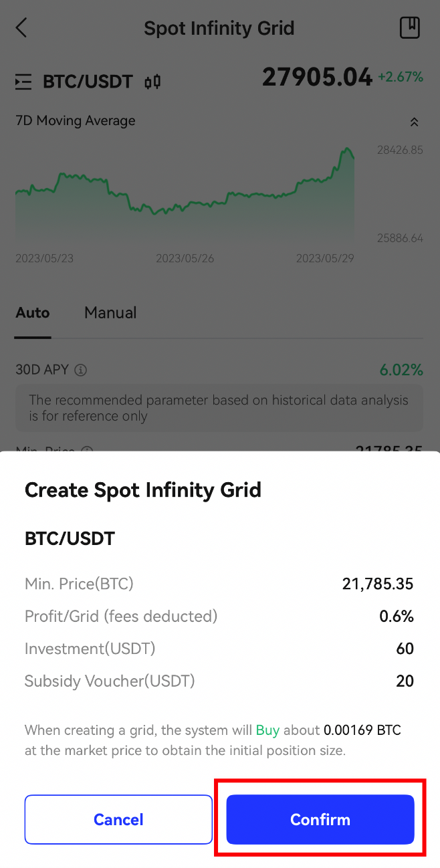Tap the Investment(USDT) value 60
440x868 pixels.
point(405,649)
